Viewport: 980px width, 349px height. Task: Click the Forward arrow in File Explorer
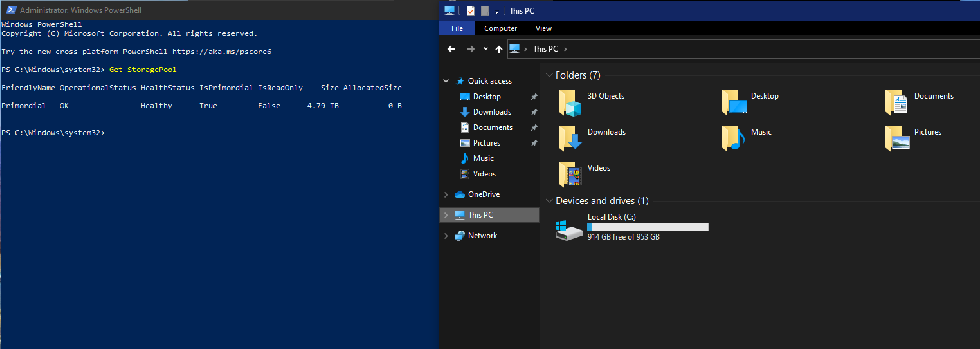click(x=471, y=49)
